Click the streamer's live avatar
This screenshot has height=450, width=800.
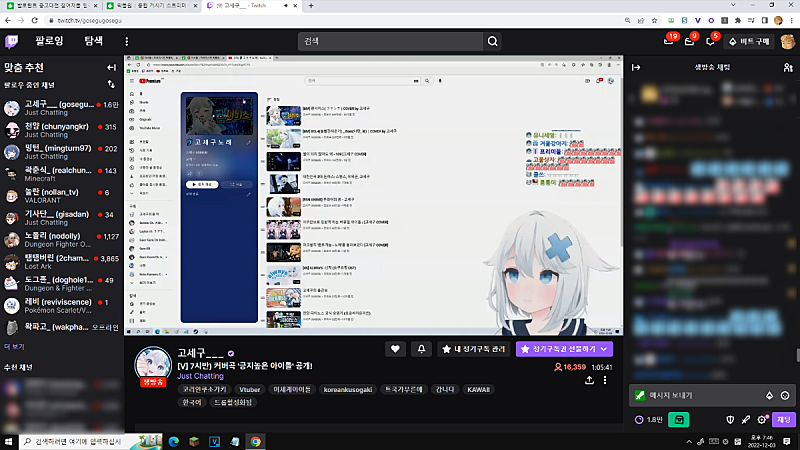click(x=153, y=365)
